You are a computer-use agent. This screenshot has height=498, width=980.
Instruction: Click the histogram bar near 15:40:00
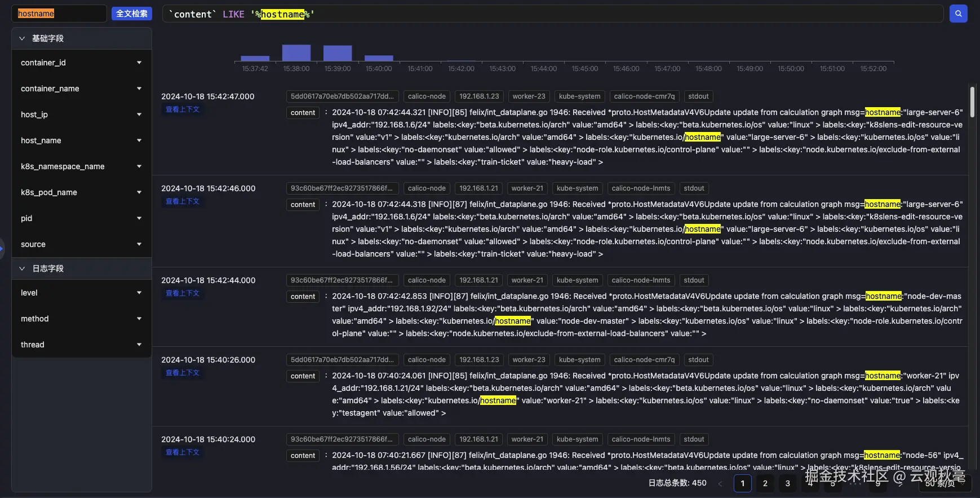click(x=379, y=58)
